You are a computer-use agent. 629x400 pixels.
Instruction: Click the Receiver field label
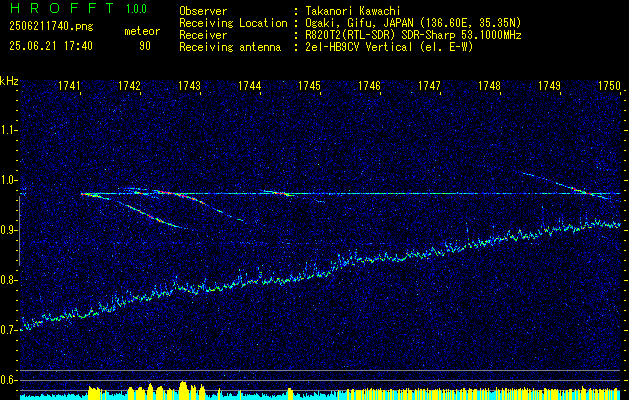click(x=203, y=35)
